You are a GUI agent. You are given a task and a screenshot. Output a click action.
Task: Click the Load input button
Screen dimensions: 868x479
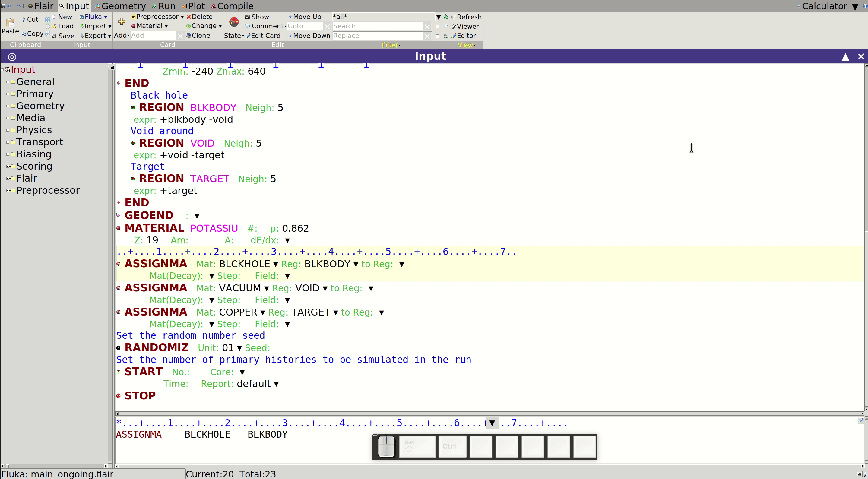pyautogui.click(x=63, y=26)
